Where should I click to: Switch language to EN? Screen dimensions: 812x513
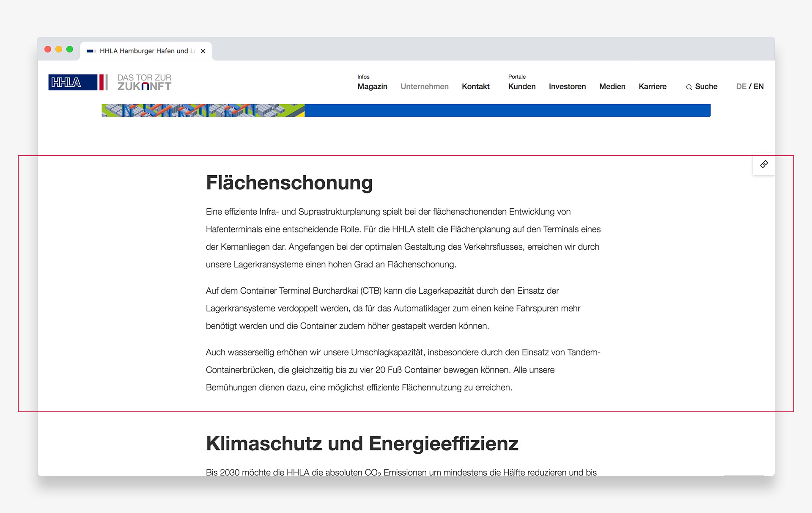(759, 86)
